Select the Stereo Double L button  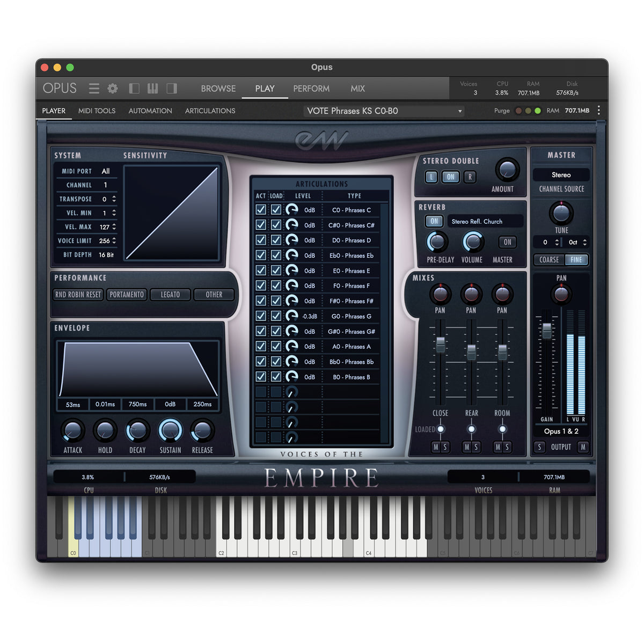[431, 177]
